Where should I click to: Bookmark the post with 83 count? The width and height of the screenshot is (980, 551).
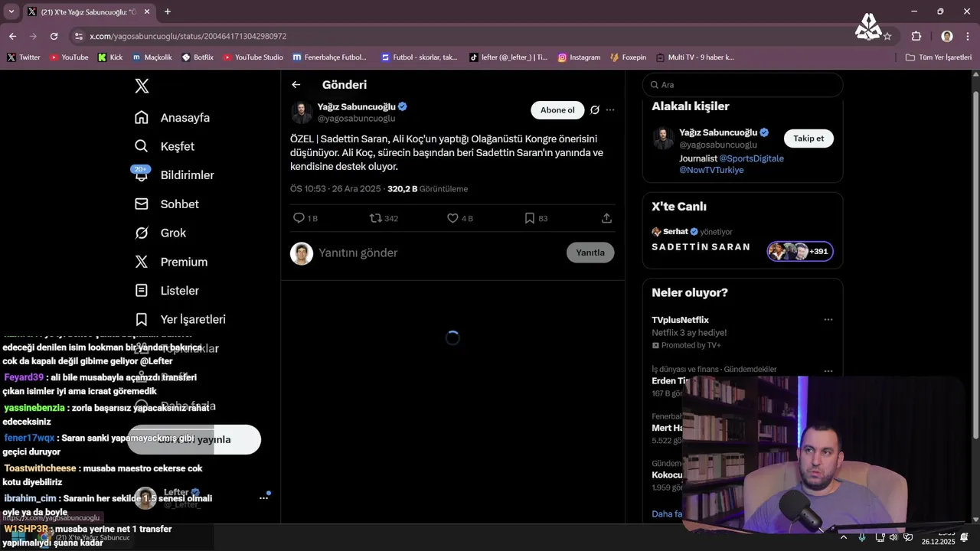[529, 218]
